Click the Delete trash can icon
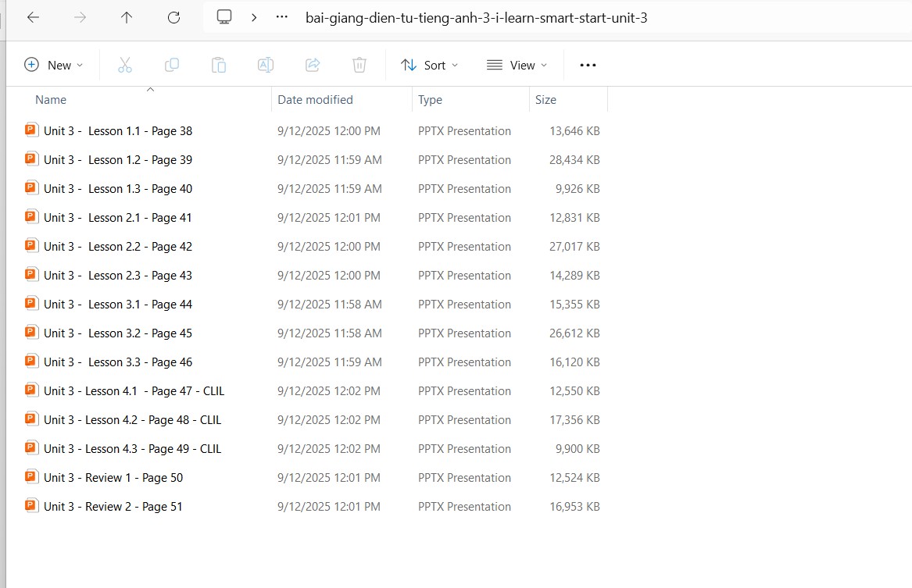 tap(359, 66)
